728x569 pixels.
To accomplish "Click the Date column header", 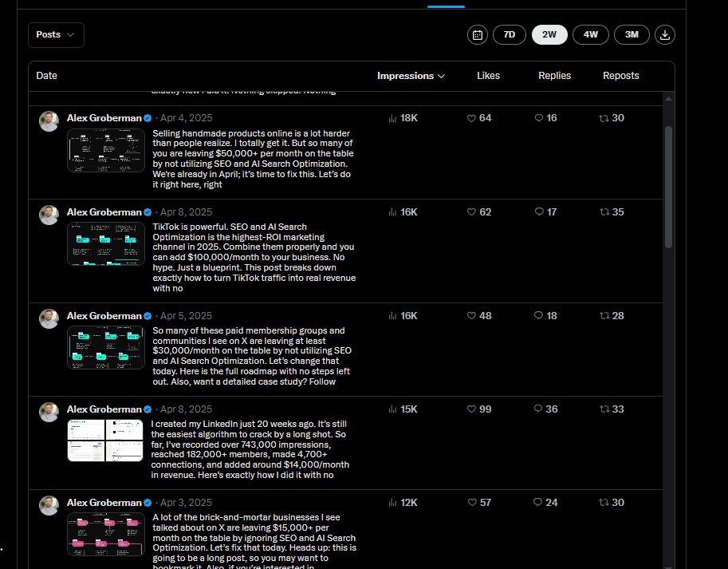I will (x=46, y=76).
